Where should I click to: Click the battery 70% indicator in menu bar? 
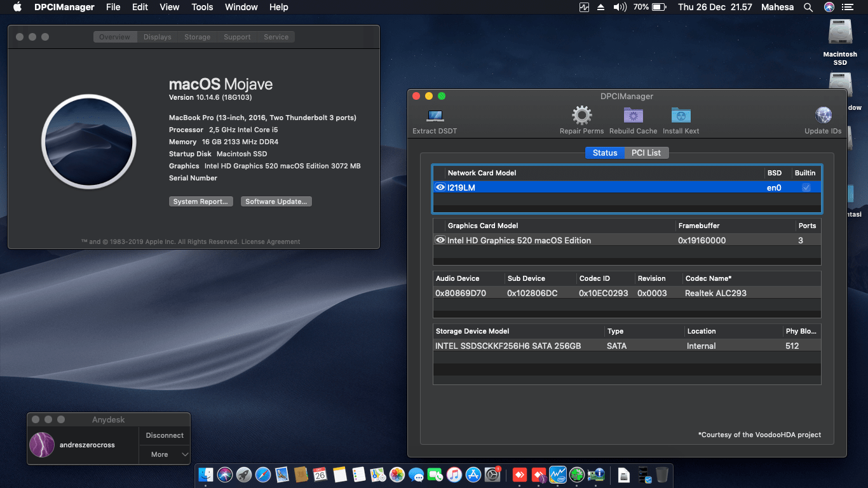[649, 7]
